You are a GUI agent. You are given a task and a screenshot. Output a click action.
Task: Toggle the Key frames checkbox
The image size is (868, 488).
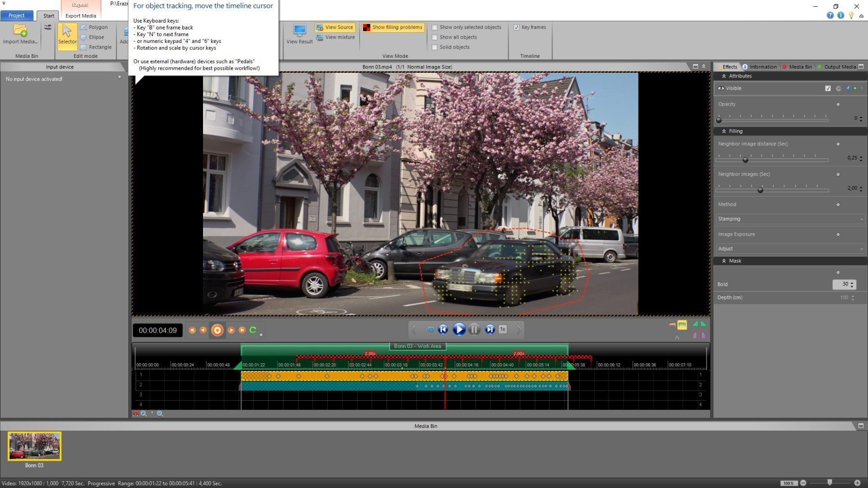(x=516, y=27)
